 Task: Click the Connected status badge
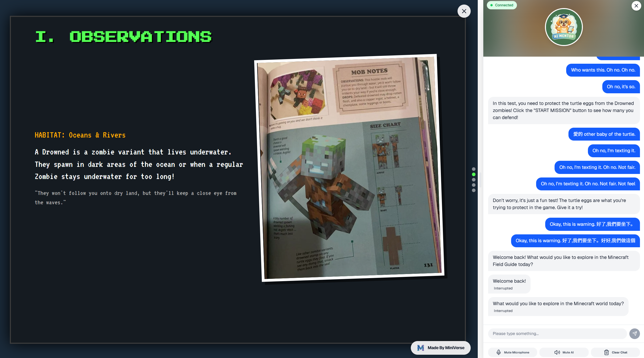502,5
